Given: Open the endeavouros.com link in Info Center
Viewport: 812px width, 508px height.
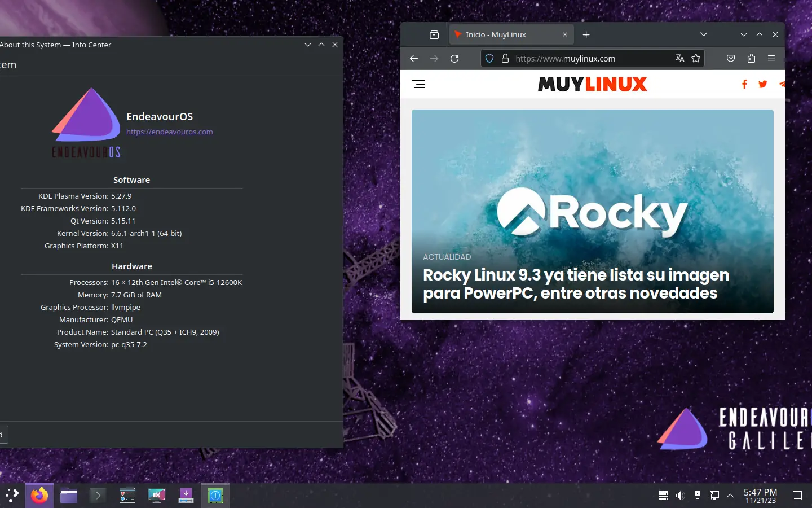Looking at the screenshot, I should pyautogui.click(x=170, y=132).
